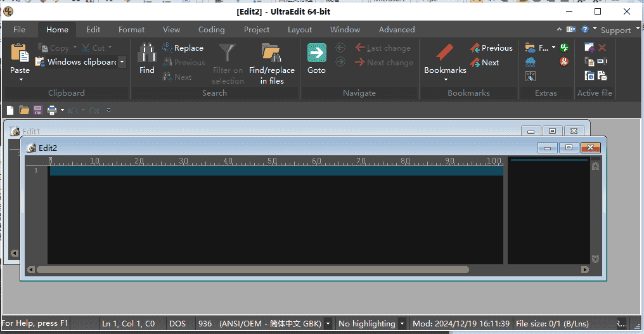Click the Goto arrow icon
Image resolution: width=644 pixels, height=334 pixels.
coord(316,53)
